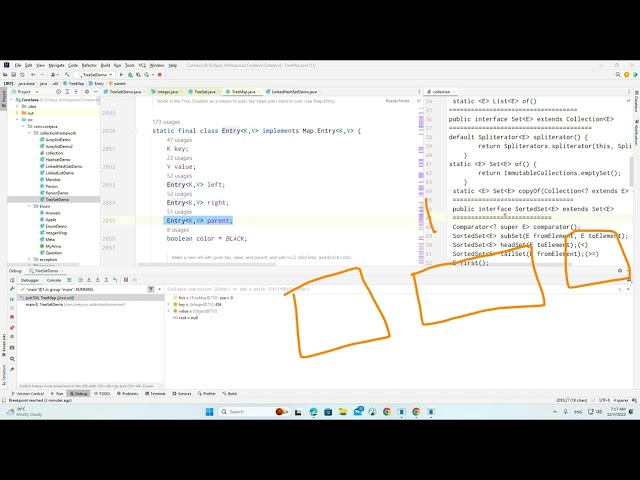This screenshot has width=640, height=480.
Task: Collapse the Enum package node
Action: pos(29,206)
